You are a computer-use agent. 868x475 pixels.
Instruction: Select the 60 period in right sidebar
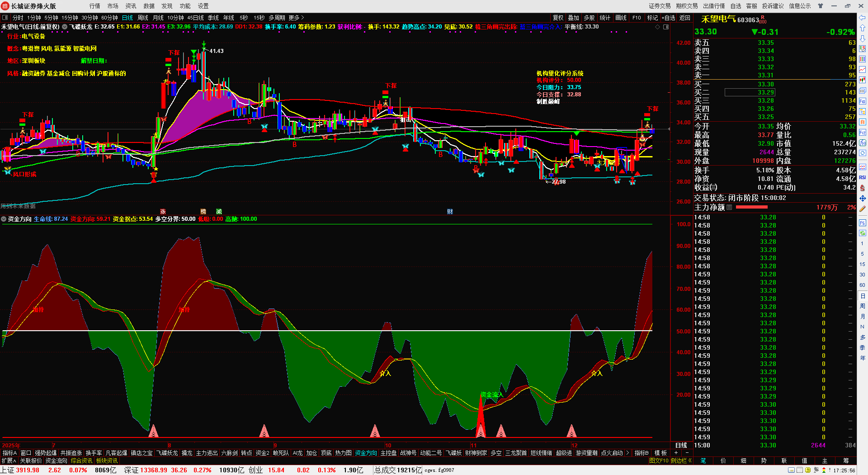click(863, 285)
